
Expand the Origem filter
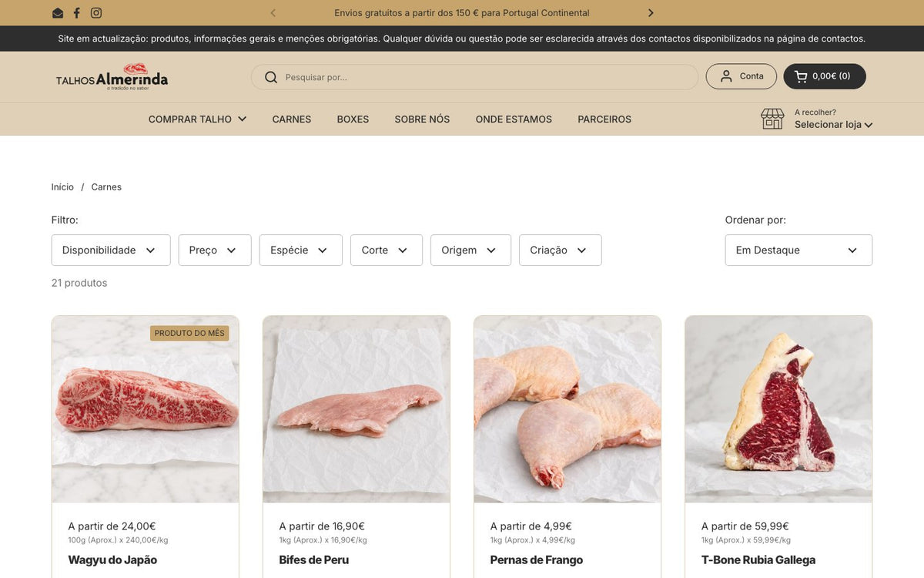coord(470,250)
